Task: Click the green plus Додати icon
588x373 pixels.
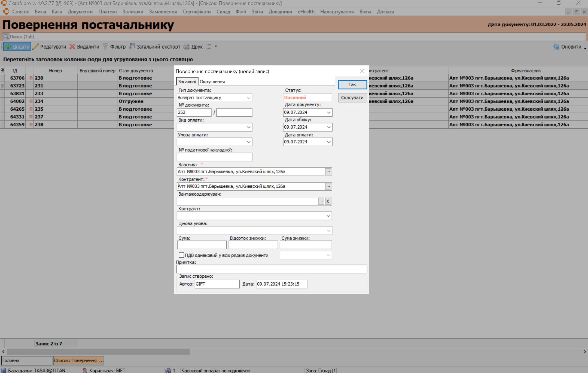Action: 8,47
